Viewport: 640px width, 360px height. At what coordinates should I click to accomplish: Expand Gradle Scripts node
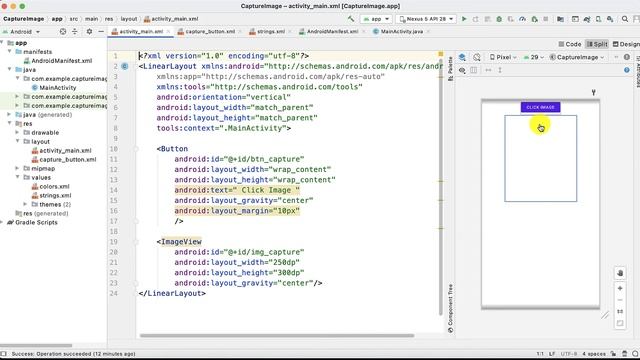point(2,222)
